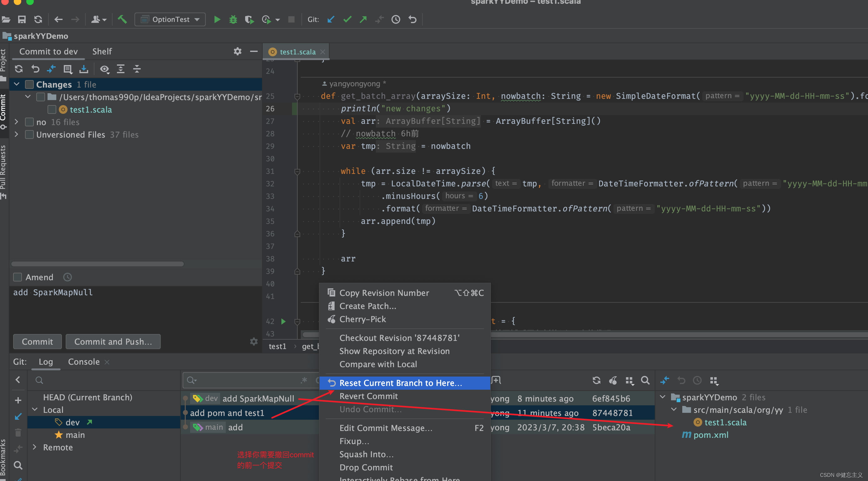Click the Rollback icon in commit toolbar
Screen dimensions: 868x481
point(35,69)
